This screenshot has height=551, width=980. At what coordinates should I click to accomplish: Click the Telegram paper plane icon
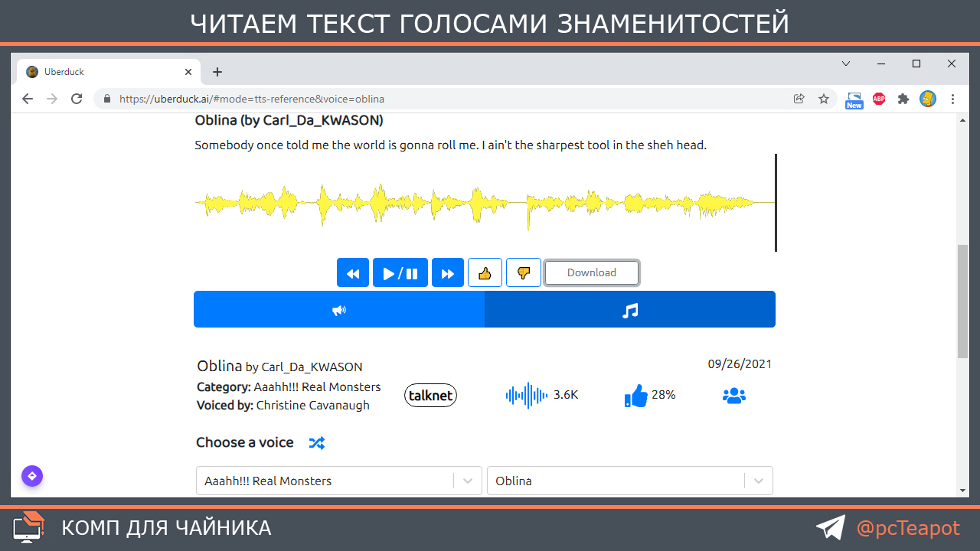click(x=831, y=527)
